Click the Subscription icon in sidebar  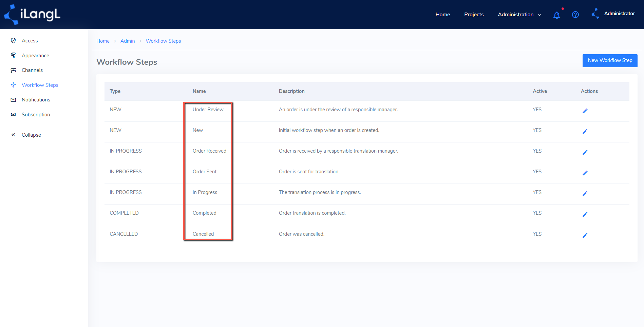[13, 115]
